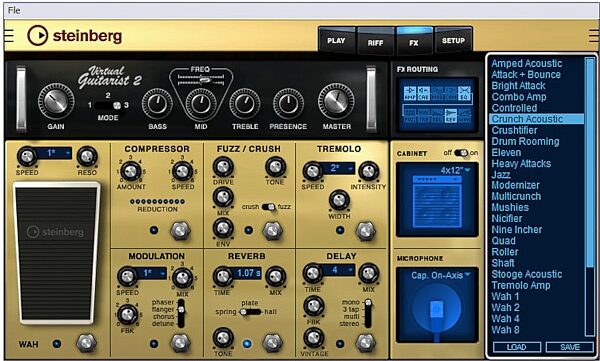The image size is (600, 361).
Task: Select the Crushtifier preset
Action: tap(514, 130)
